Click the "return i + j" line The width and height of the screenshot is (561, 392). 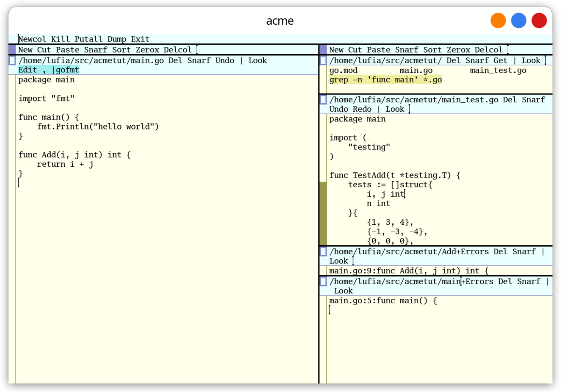click(65, 164)
